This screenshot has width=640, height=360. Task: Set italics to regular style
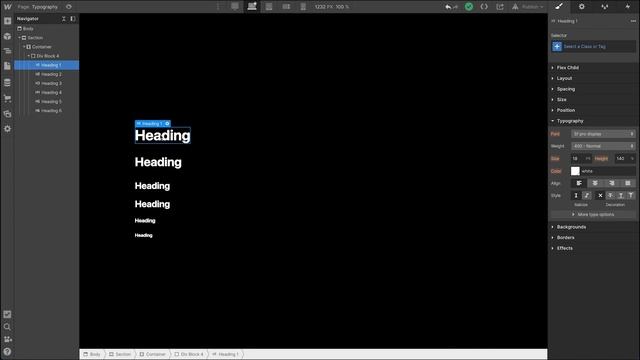576,196
